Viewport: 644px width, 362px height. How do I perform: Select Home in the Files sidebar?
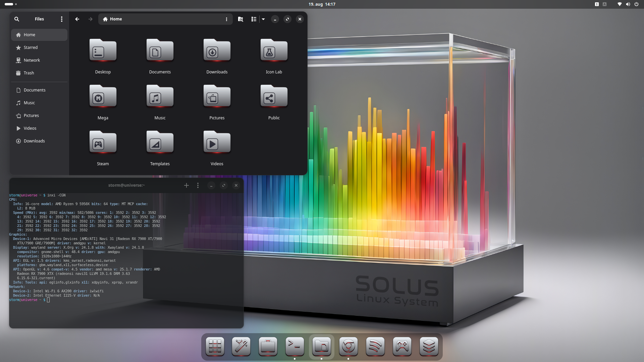(x=39, y=35)
